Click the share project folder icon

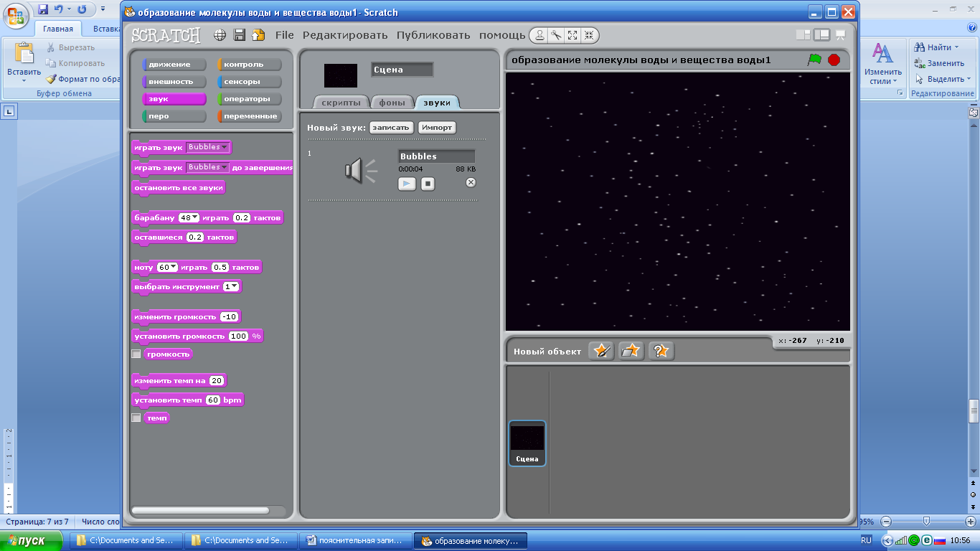point(258,35)
